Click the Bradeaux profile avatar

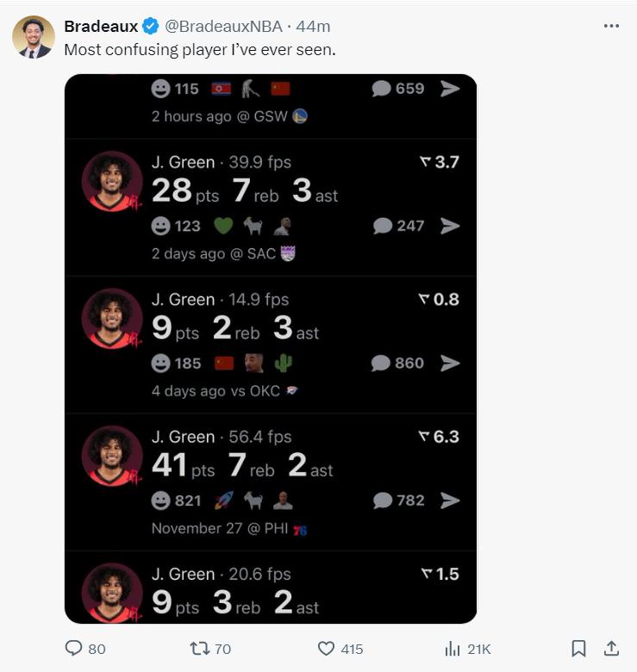tap(34, 37)
